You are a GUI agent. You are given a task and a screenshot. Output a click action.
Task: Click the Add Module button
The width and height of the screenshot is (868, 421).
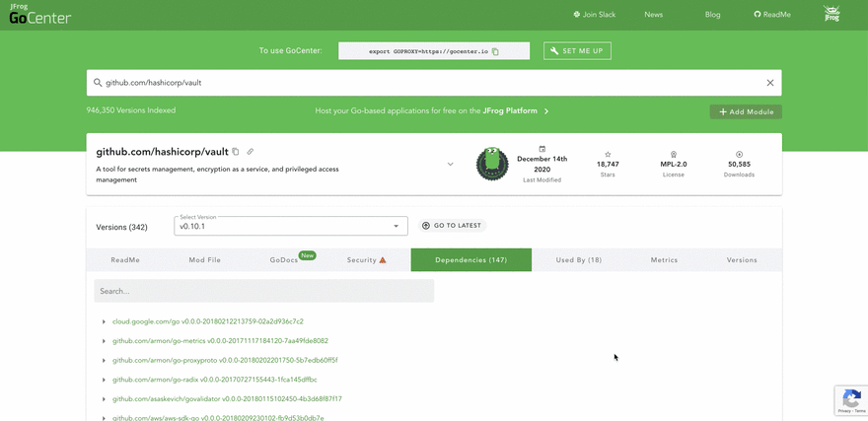point(746,111)
